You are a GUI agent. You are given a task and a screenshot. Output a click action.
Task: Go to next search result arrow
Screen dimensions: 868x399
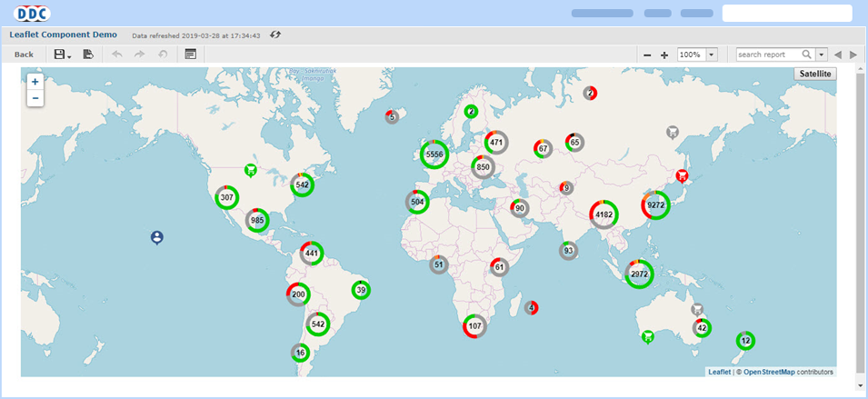[x=853, y=55]
